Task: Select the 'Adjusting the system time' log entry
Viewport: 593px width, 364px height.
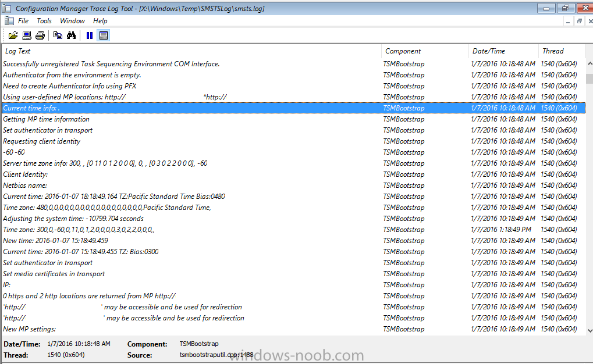Action: coord(73,219)
